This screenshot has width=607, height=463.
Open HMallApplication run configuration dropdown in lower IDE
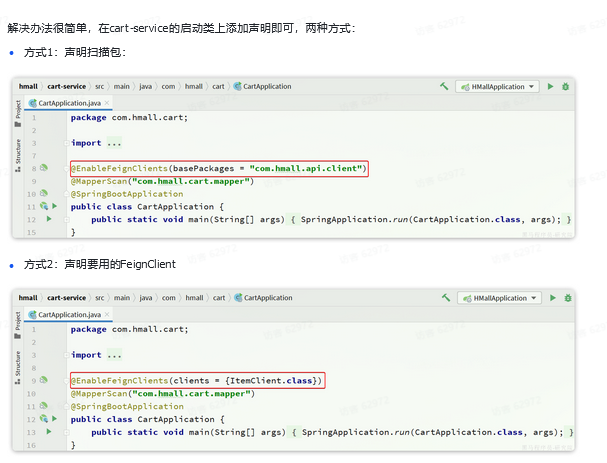click(x=499, y=298)
